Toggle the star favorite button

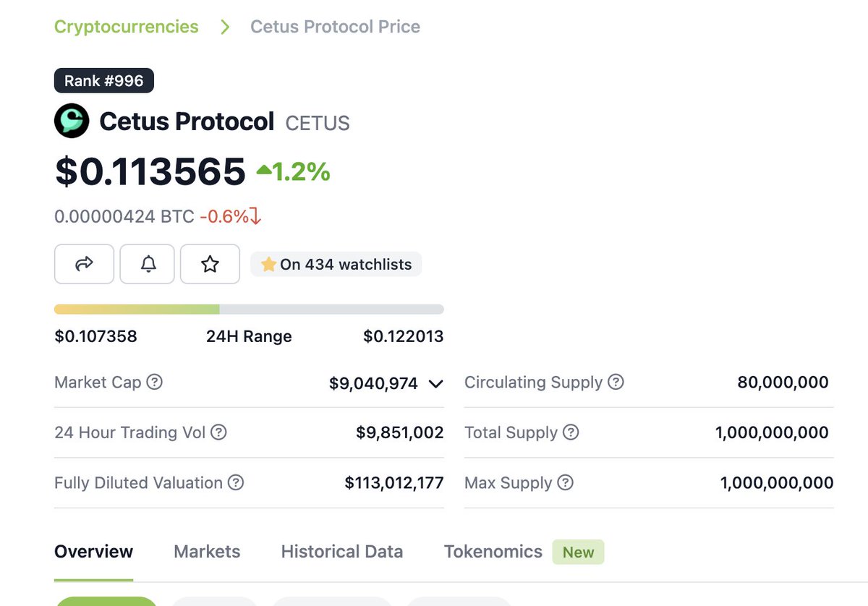[210, 264]
